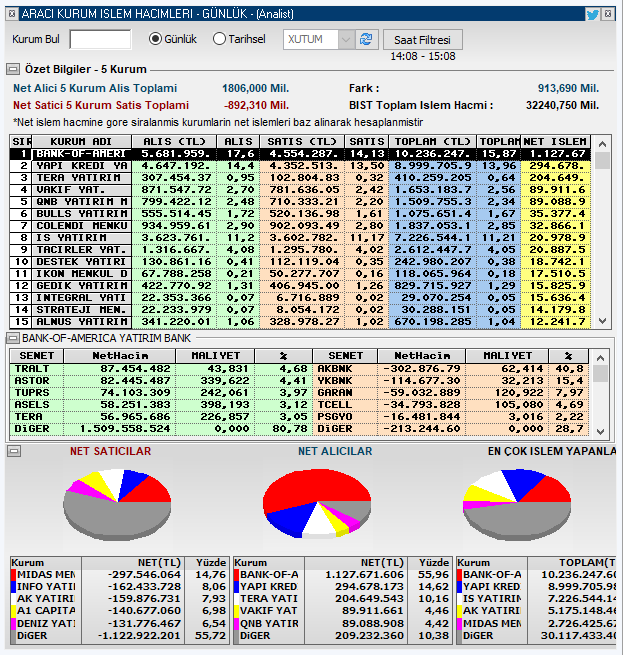This screenshot has height=655, width=623.
Task: Select the GEDIK YATIRIM row
Action: coord(300,286)
